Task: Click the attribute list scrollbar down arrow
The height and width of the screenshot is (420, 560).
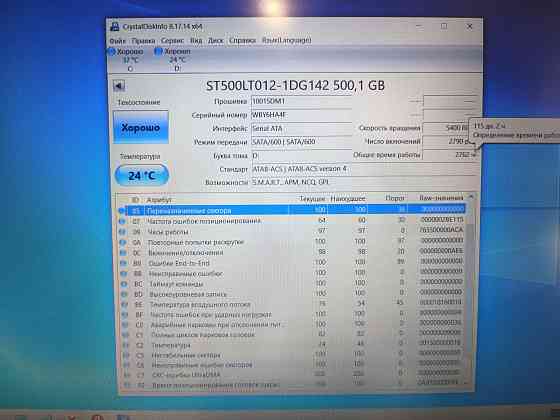Action: coord(466,382)
